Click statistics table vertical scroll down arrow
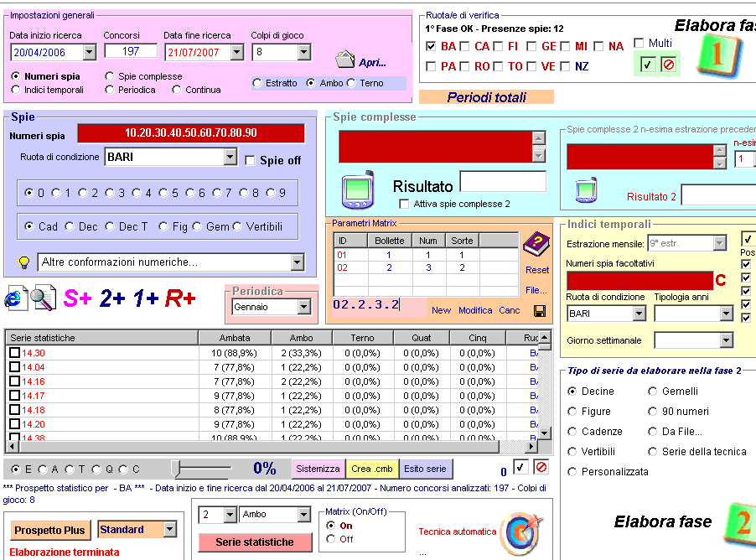Screen dimensions: 756x560 pyautogui.click(x=544, y=433)
